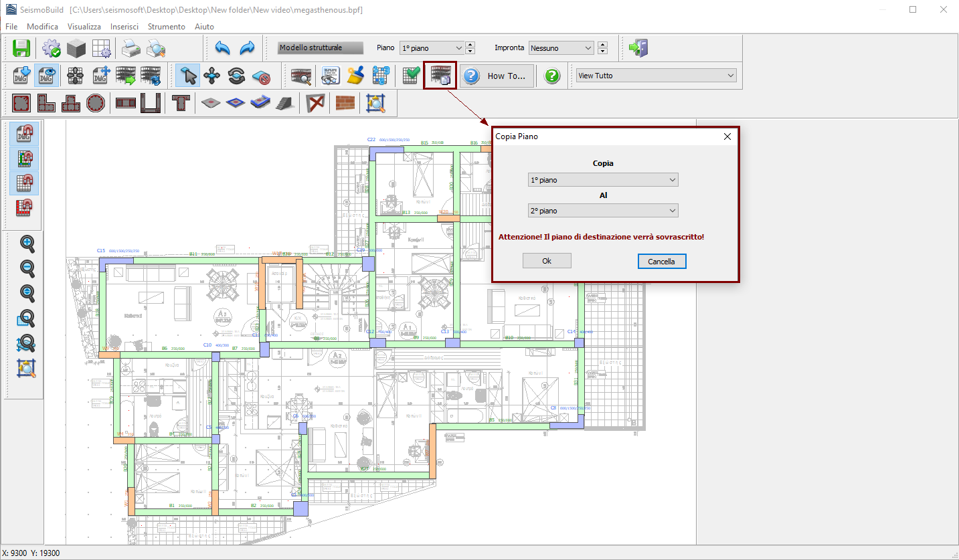The image size is (959, 560).
Task: Choose the L-shaped column section tool
Action: [x=46, y=104]
